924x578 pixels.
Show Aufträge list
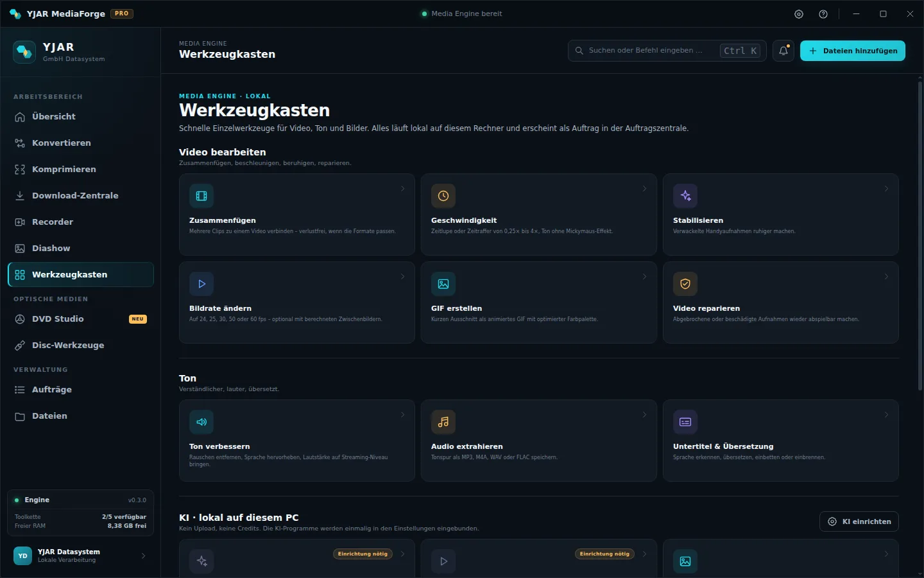80,390
